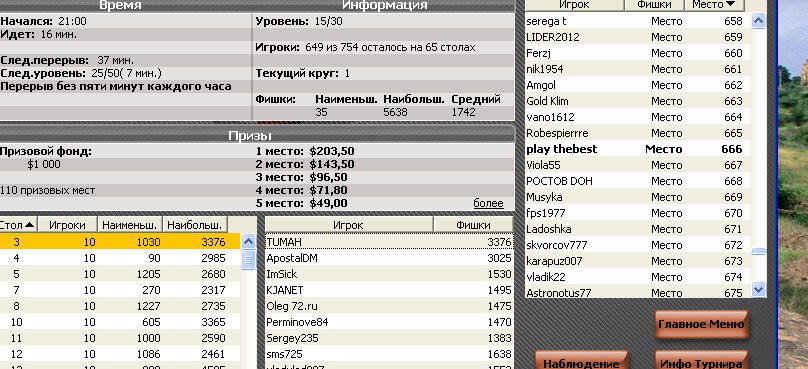This screenshot has height=369, width=808.
Task: Sort table players by the Игрок column header
Action: coord(348,225)
